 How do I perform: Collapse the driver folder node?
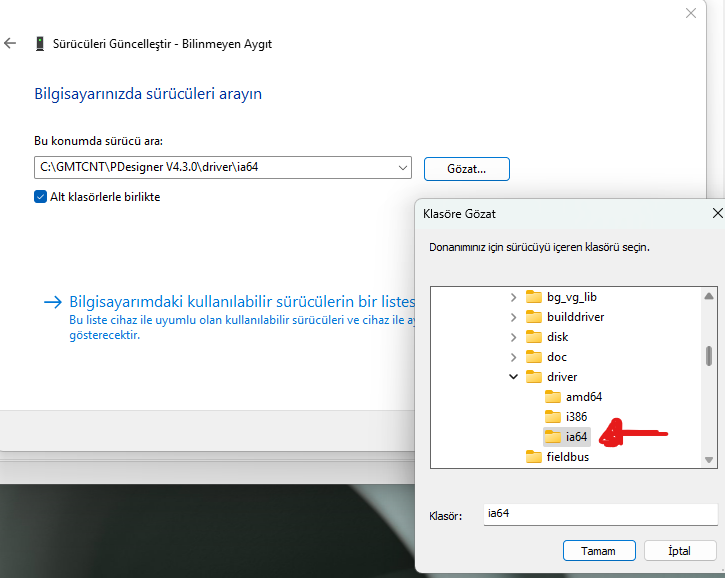513,376
